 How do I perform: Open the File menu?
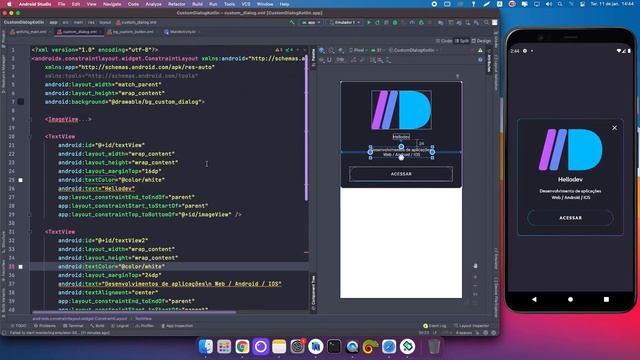pyautogui.click(x=61, y=4)
